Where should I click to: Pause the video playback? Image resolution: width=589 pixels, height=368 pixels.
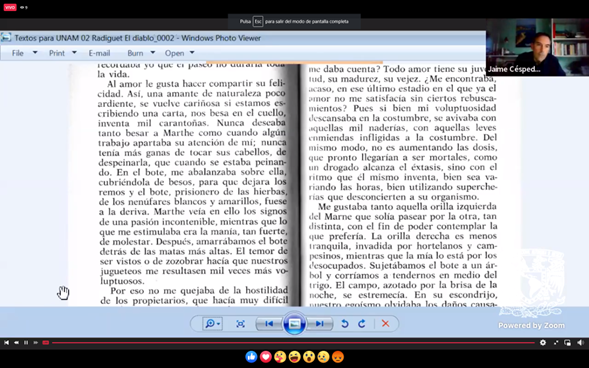26,342
